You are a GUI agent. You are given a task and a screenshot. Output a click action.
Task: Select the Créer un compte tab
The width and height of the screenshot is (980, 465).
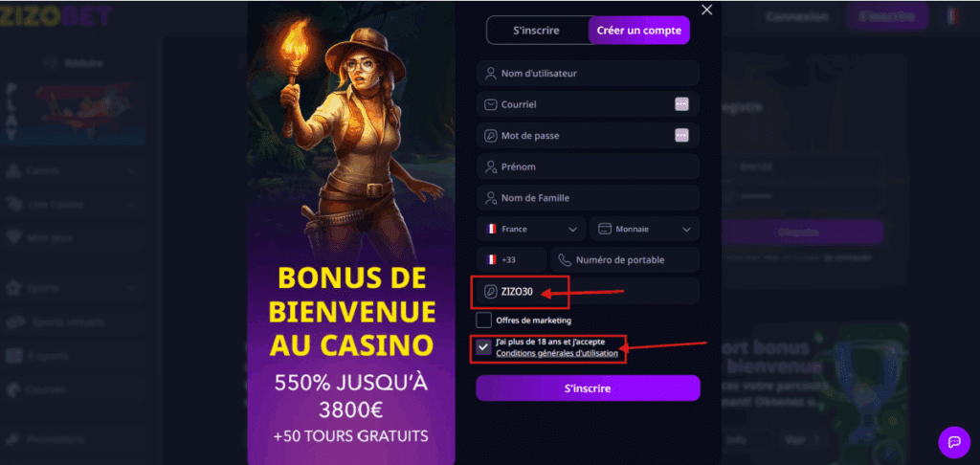[638, 30]
